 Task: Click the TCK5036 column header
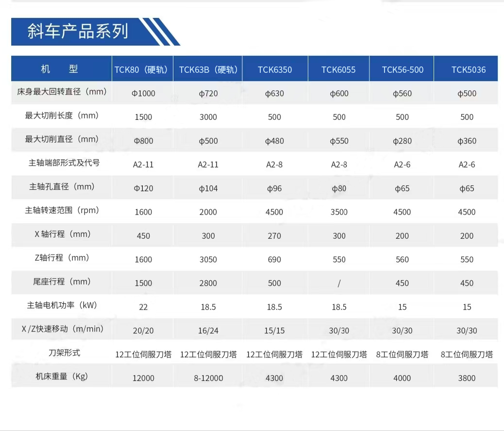[466, 68]
